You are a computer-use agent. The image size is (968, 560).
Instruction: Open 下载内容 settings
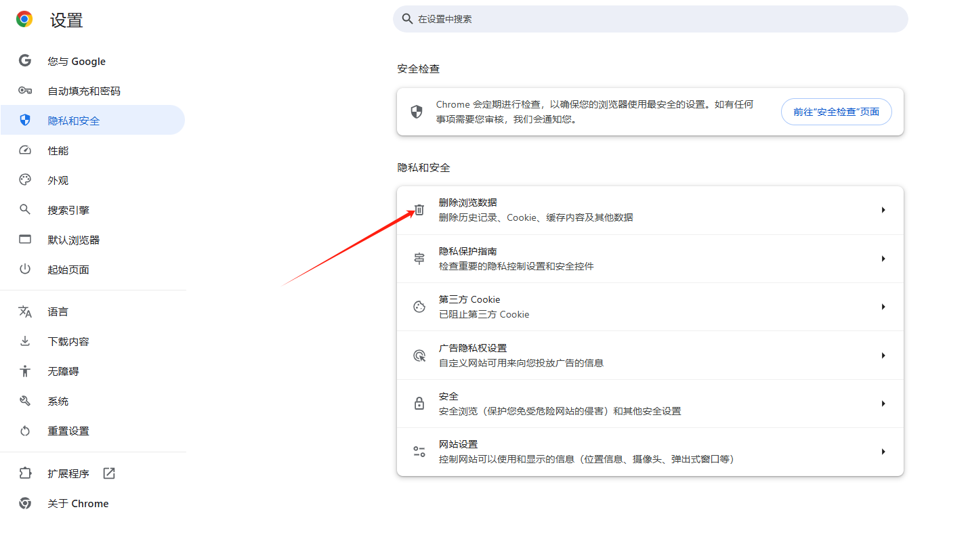tap(92, 341)
